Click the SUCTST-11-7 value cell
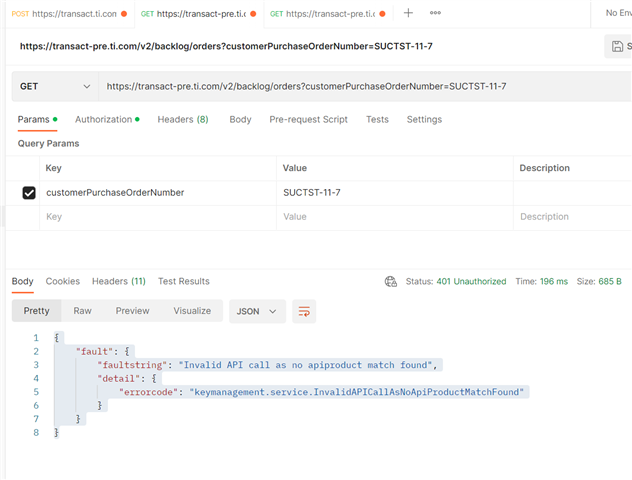This screenshot has width=632, height=480. tap(393, 192)
